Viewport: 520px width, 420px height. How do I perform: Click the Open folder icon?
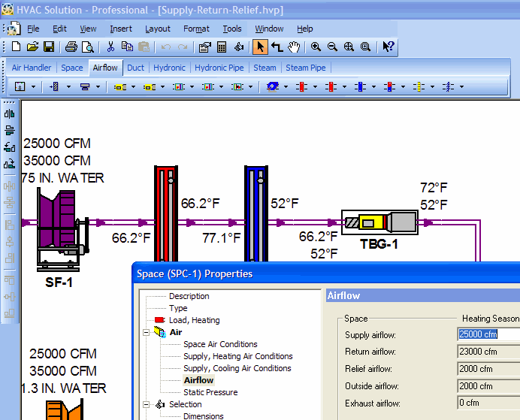[x=32, y=47]
